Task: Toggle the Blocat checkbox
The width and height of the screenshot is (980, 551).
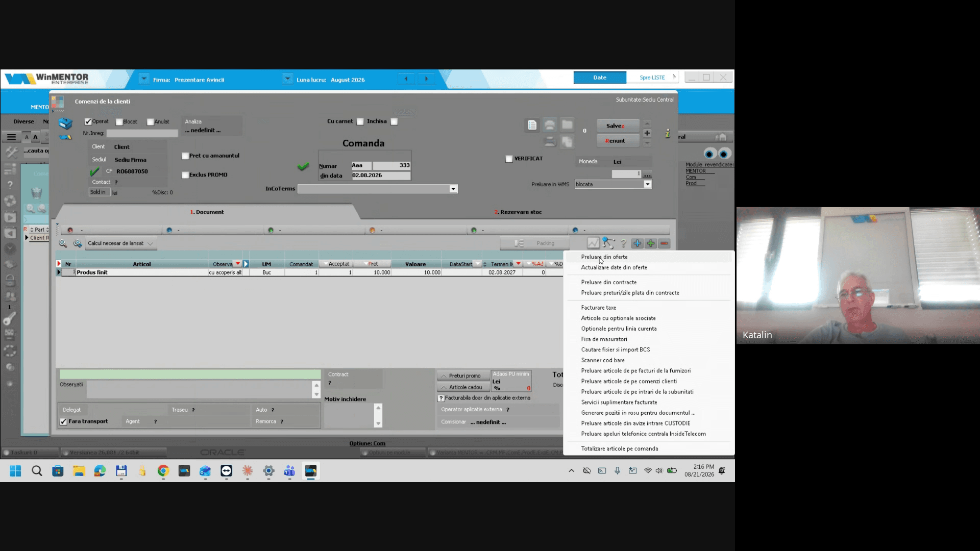Action: coord(119,122)
